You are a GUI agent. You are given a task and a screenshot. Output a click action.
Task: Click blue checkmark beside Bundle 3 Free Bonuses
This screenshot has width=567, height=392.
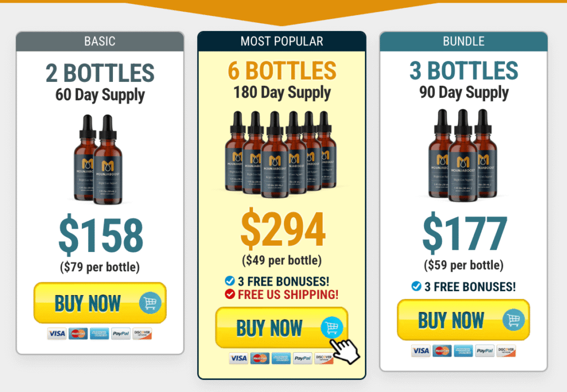pyautogui.click(x=416, y=286)
